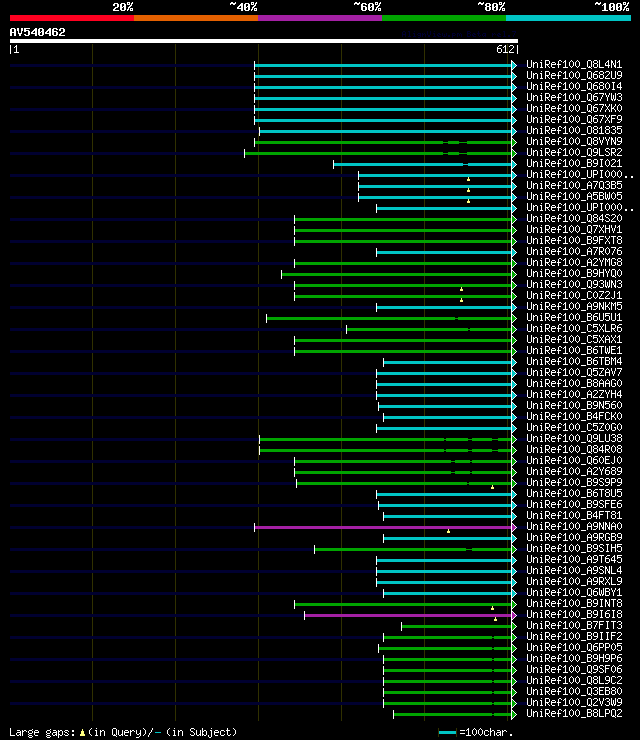
Task: Select the UniRef100_B9SIH5 label
Action: 574,548
